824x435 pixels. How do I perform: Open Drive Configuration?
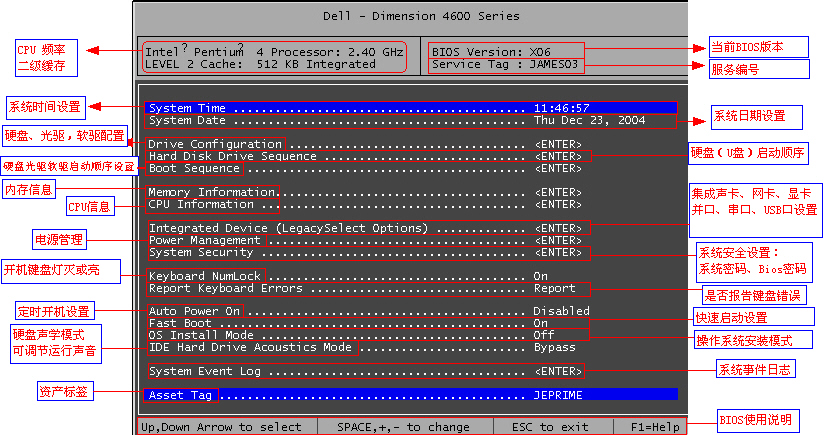point(215,144)
